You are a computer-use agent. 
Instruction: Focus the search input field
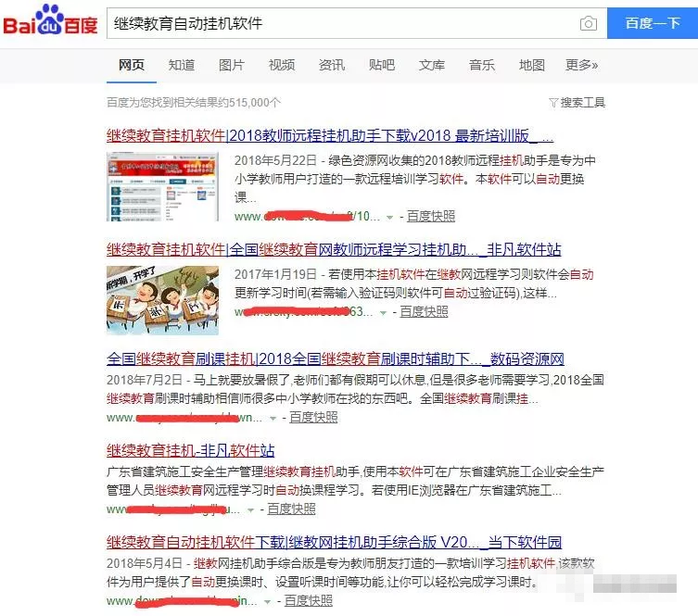[x=343, y=23]
